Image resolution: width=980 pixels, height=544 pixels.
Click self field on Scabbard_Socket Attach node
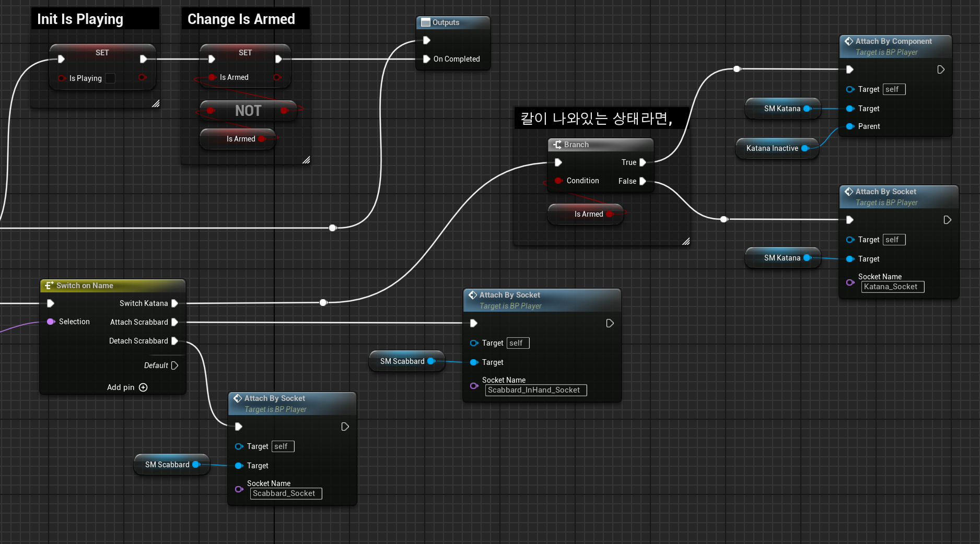(x=283, y=446)
